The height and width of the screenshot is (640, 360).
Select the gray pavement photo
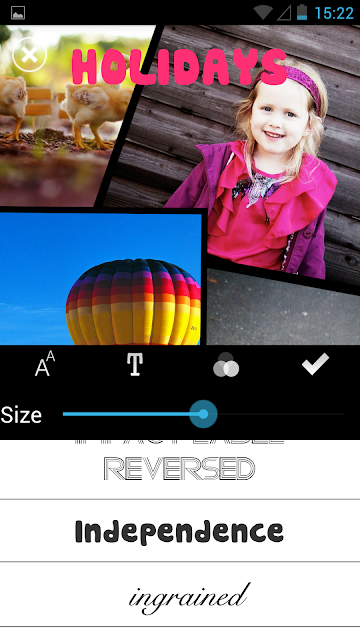283,310
